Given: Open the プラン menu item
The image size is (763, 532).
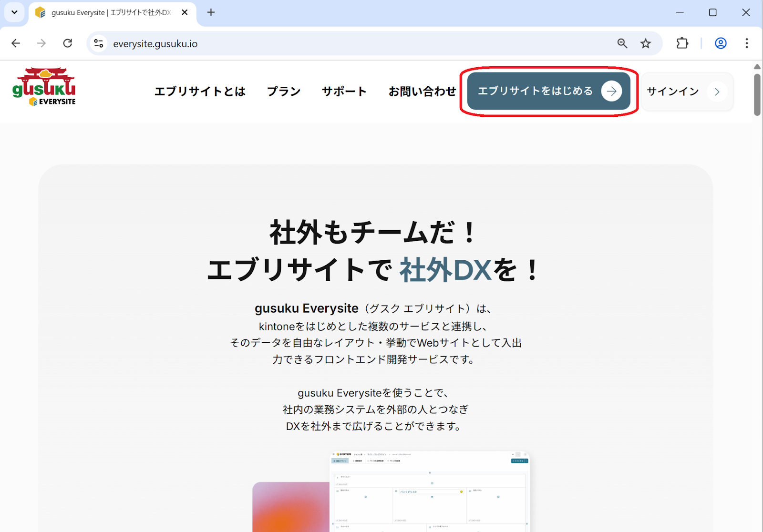Looking at the screenshot, I should [284, 92].
